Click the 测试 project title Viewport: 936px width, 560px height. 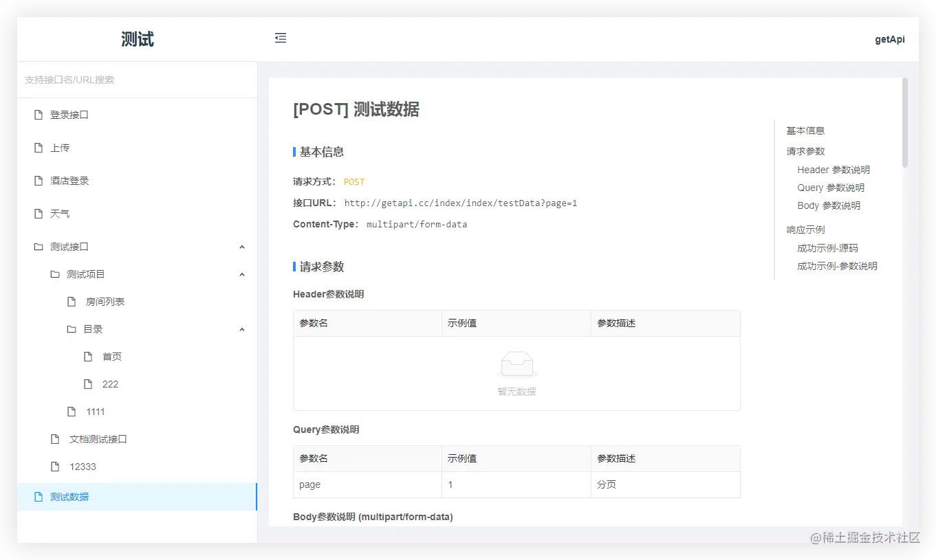138,39
